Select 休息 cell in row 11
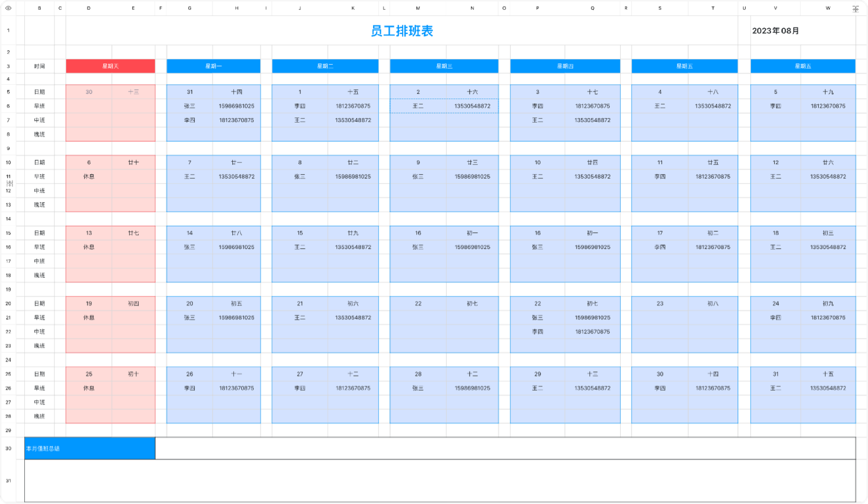Screen dimensions: 868x504 [89, 177]
